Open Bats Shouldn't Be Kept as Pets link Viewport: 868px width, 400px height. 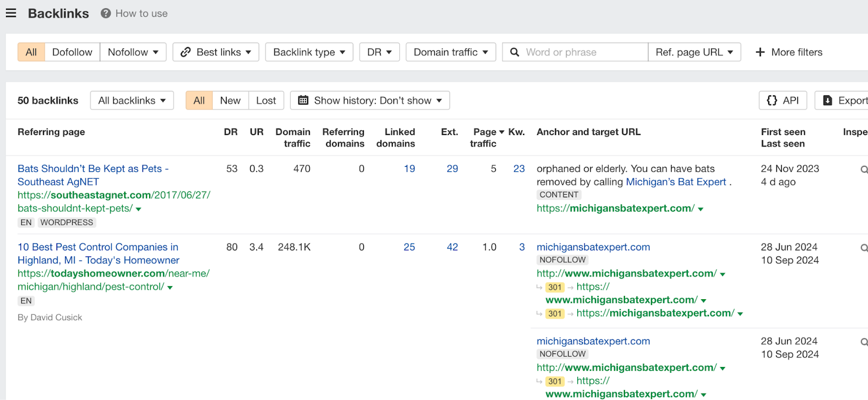tap(93, 175)
